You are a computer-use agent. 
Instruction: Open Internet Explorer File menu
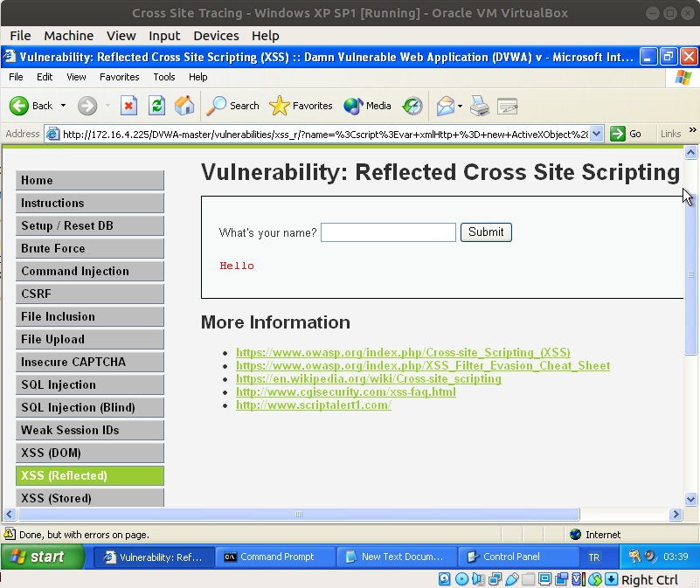click(16, 77)
